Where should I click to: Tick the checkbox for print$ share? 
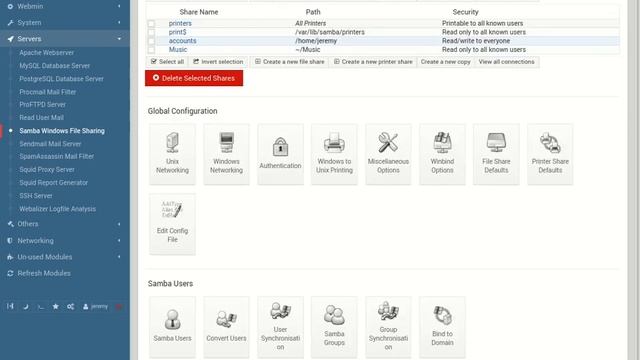coord(151,32)
